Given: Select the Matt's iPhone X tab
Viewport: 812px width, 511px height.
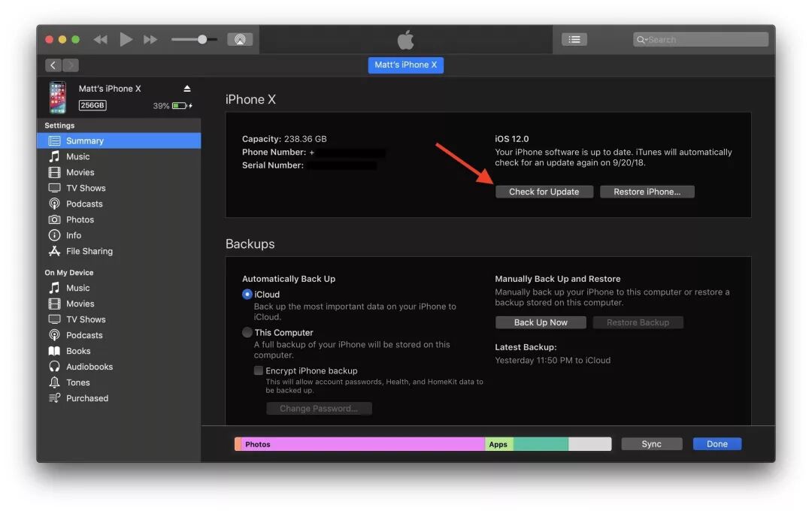Looking at the screenshot, I should click(x=405, y=65).
